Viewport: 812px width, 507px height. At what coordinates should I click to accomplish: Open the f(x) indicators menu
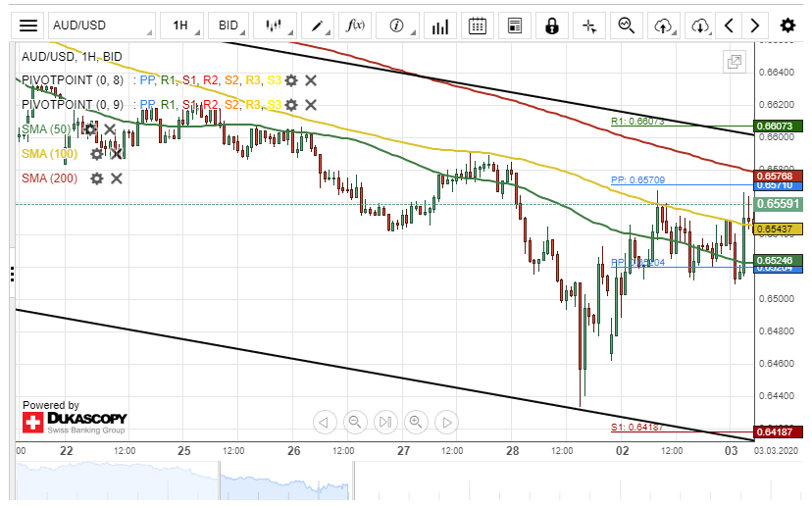[355, 25]
